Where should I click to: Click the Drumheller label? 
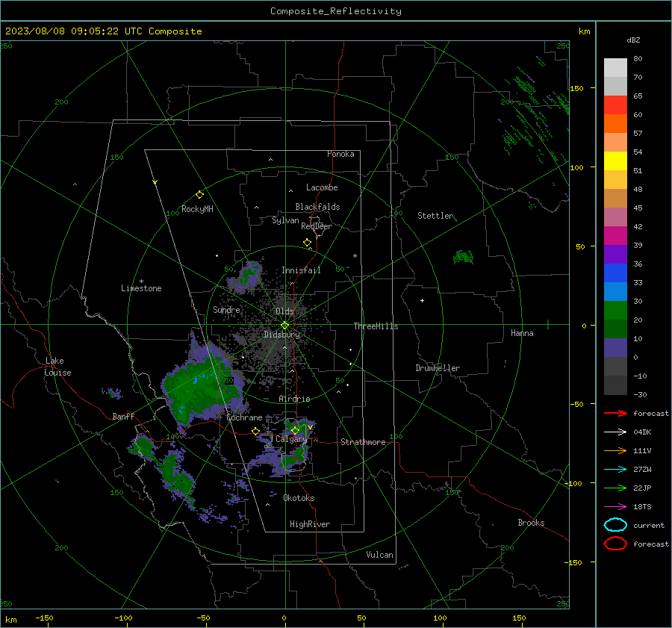point(438,368)
